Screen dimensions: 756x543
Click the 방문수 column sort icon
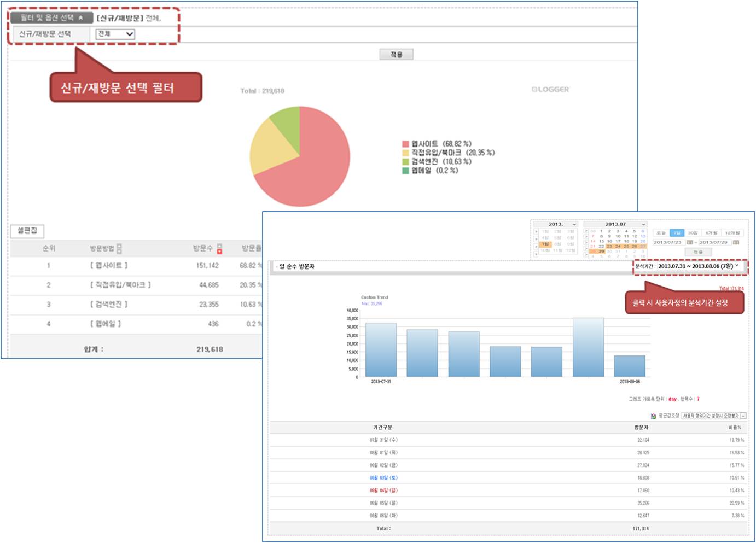(x=219, y=248)
